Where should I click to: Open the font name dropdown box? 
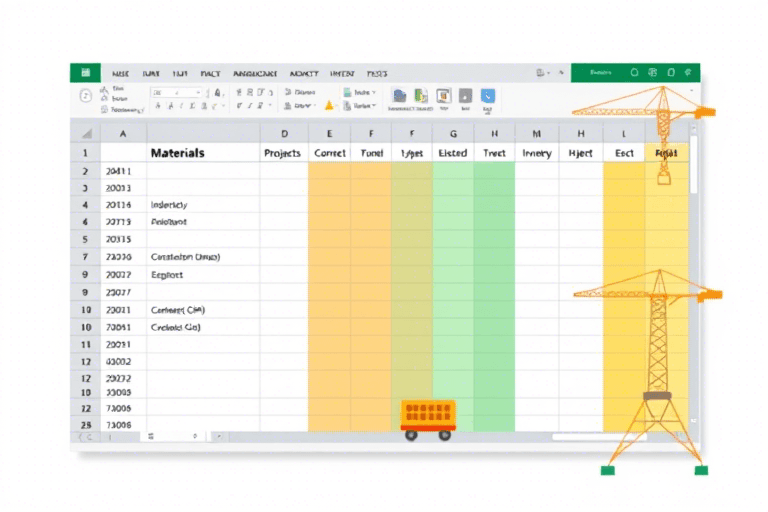click(x=178, y=91)
